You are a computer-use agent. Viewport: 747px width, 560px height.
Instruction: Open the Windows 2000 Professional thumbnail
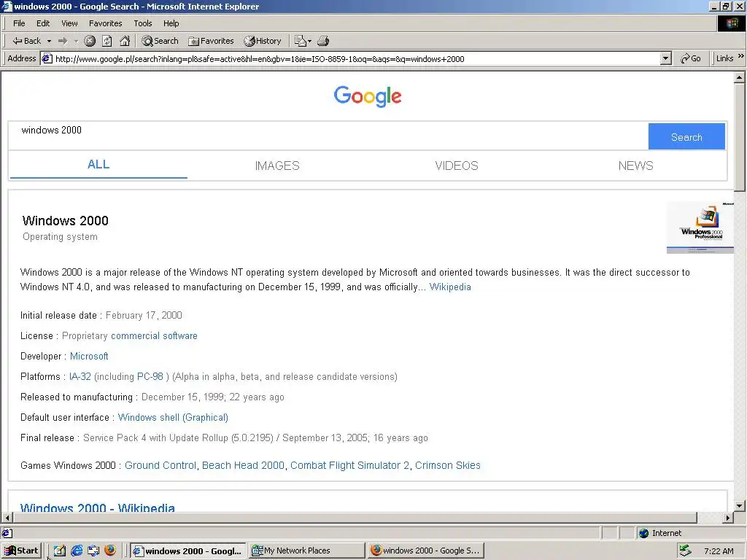(x=700, y=227)
